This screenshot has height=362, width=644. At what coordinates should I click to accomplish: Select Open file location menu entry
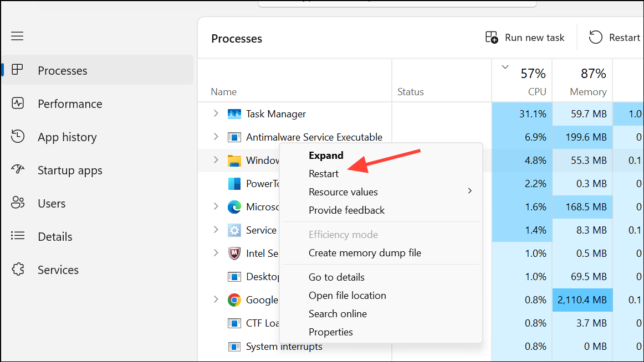(347, 296)
